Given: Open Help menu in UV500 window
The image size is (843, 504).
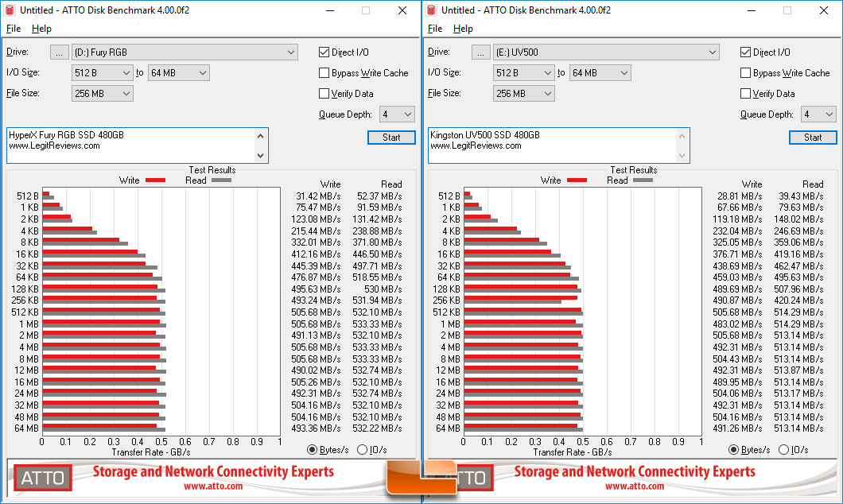Looking at the screenshot, I should [463, 29].
